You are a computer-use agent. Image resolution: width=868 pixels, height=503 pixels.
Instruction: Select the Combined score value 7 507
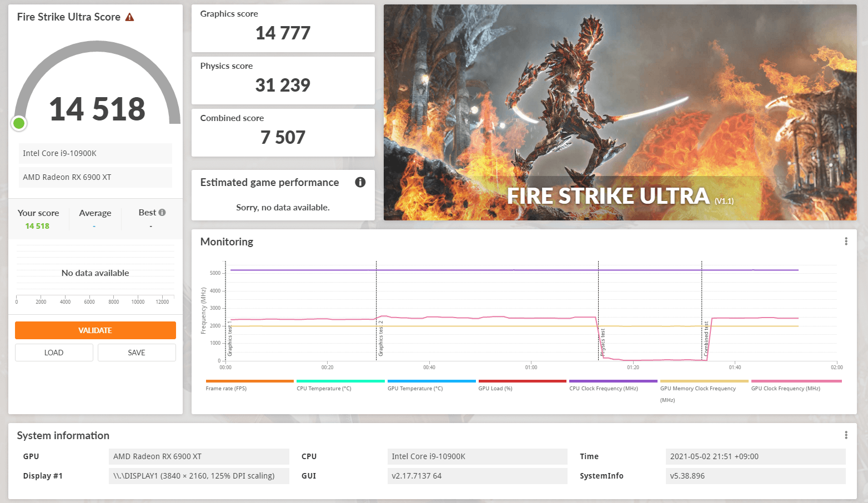pyautogui.click(x=283, y=138)
